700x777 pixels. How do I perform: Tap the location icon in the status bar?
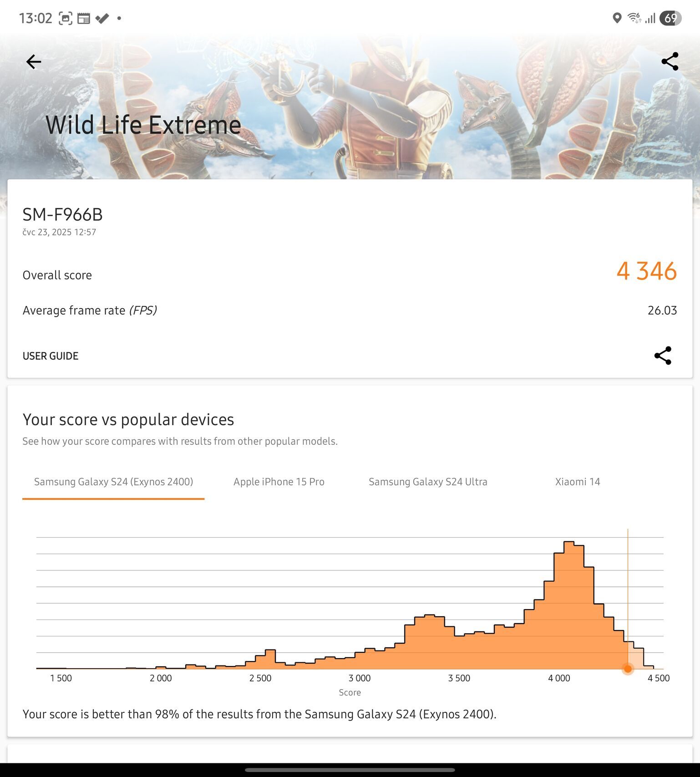617,18
